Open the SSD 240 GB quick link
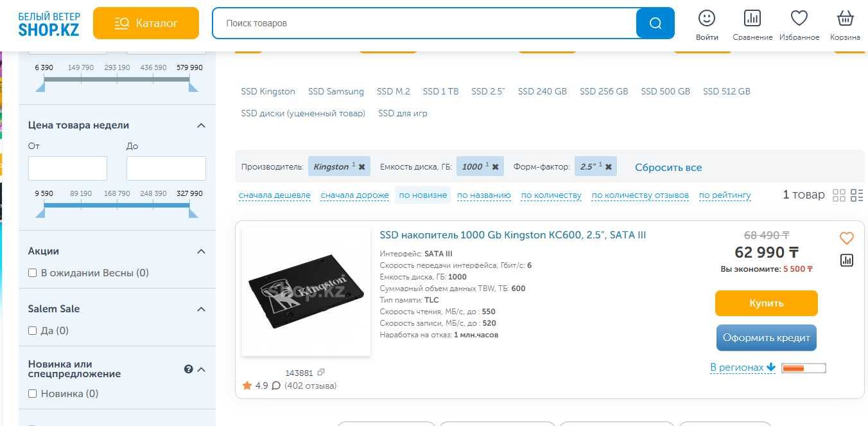The width and height of the screenshot is (868, 426). 542,91
